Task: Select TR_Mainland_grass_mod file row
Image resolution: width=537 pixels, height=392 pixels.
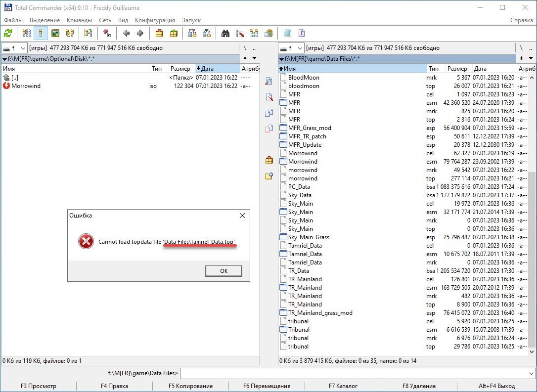Action: 403,313
